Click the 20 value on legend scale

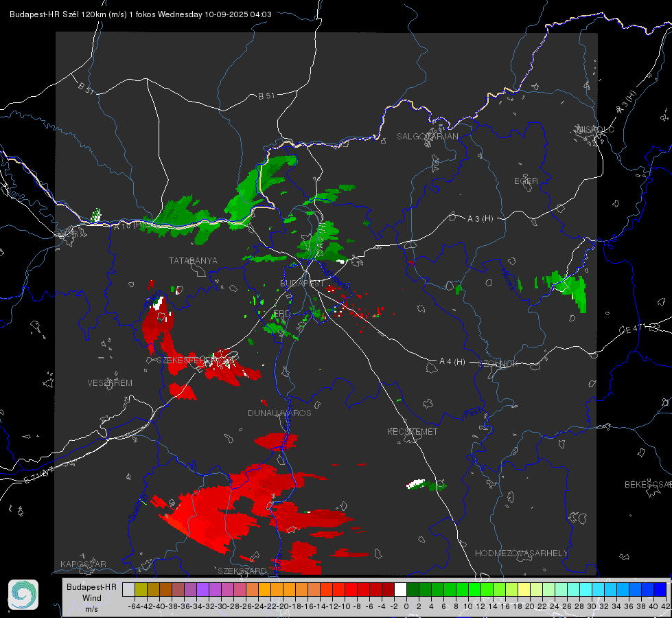click(x=530, y=606)
